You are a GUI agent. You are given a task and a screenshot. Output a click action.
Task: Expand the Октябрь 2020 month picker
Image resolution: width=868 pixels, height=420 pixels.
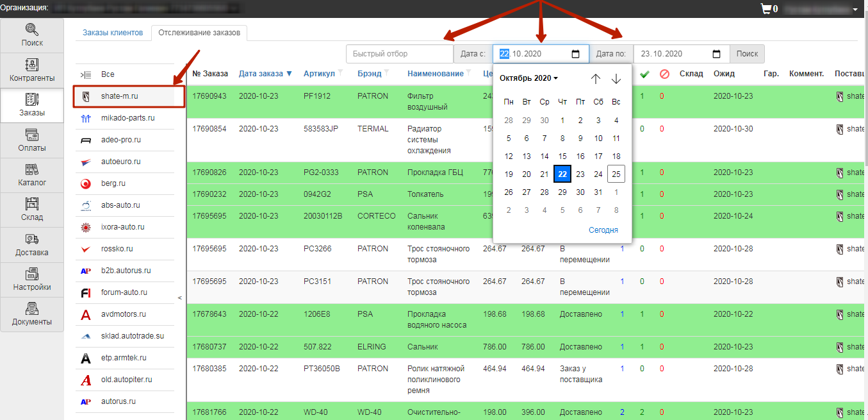click(528, 78)
